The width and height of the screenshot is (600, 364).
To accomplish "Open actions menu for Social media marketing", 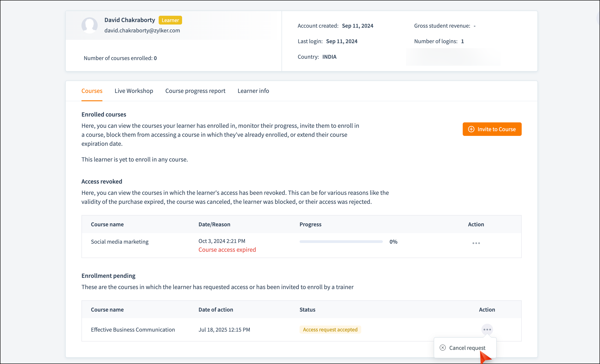I will (x=476, y=243).
